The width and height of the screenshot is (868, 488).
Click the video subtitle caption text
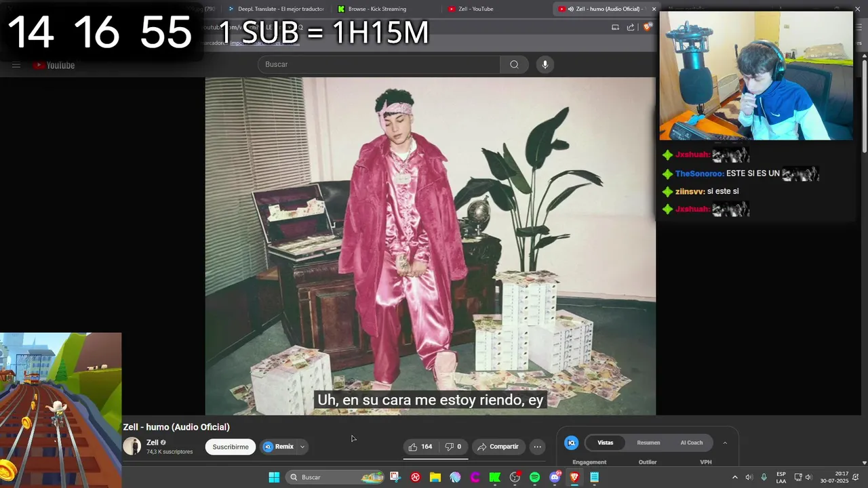point(431,400)
